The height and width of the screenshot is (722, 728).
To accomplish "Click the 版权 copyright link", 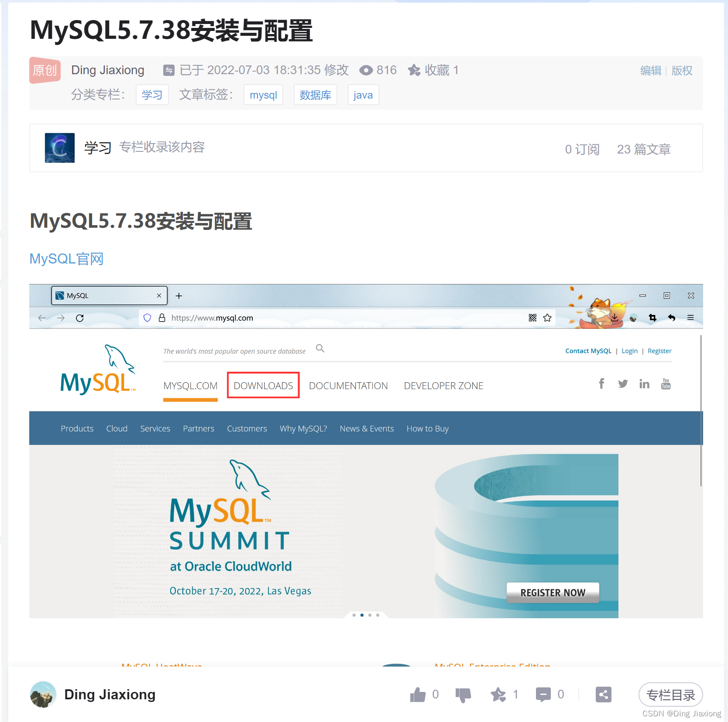I will (x=682, y=70).
